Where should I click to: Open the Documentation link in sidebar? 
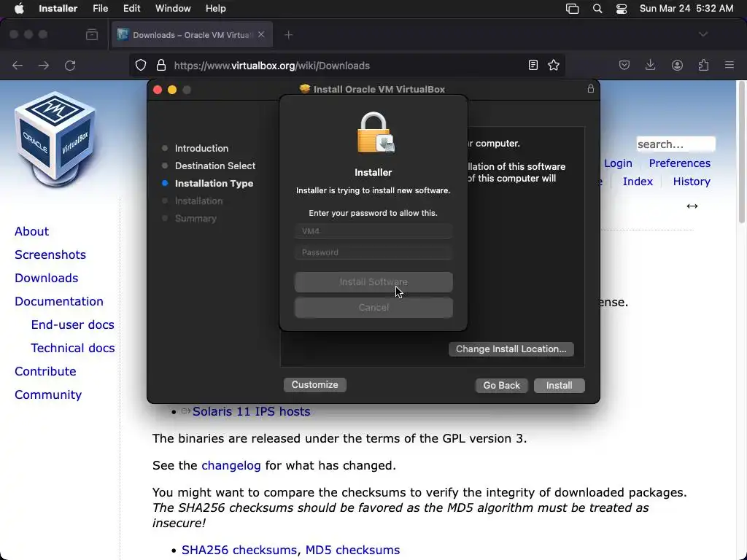click(x=58, y=301)
